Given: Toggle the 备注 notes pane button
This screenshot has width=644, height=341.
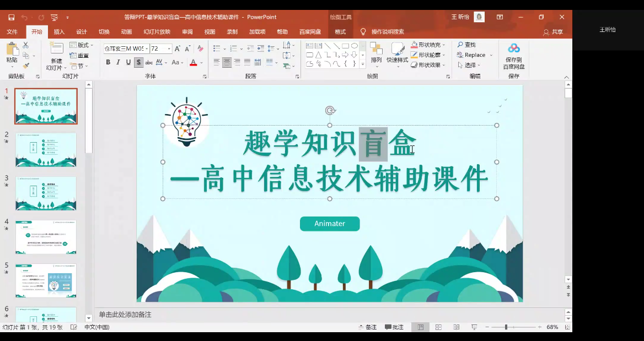Looking at the screenshot, I should point(368,327).
